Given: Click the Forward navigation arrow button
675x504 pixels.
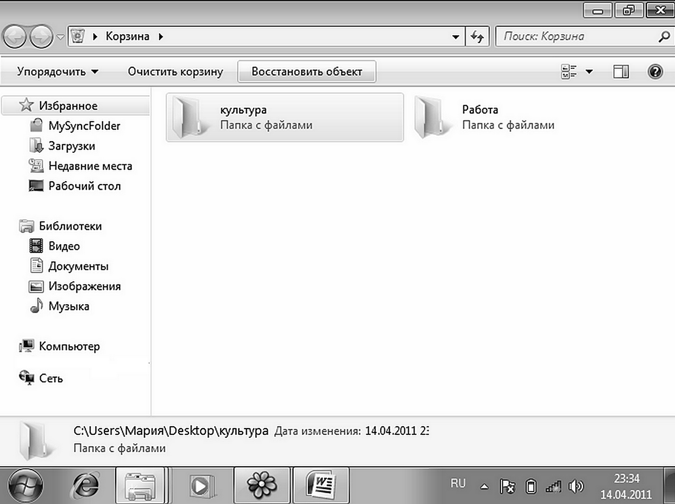Looking at the screenshot, I should click(43, 37).
